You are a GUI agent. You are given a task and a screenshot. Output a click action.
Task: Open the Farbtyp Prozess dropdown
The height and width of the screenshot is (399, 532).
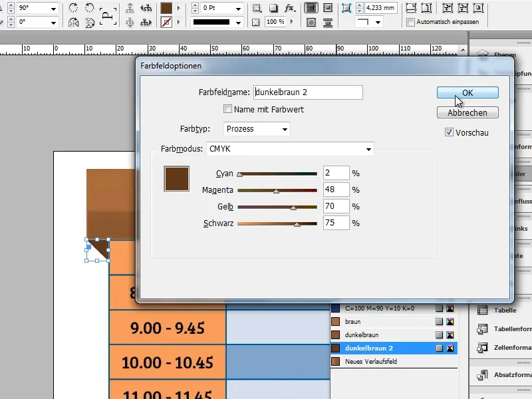pos(257,129)
